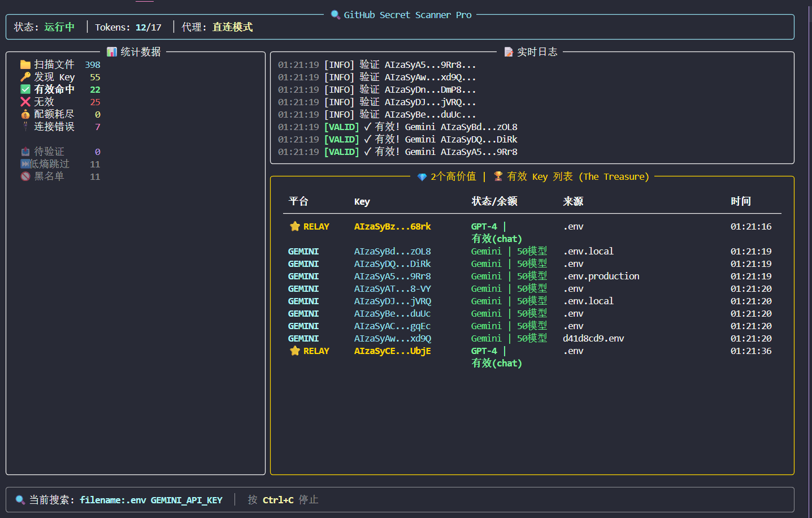Click the money bag icon for 配额耗尽
The height and width of the screenshot is (518, 812).
25,114
